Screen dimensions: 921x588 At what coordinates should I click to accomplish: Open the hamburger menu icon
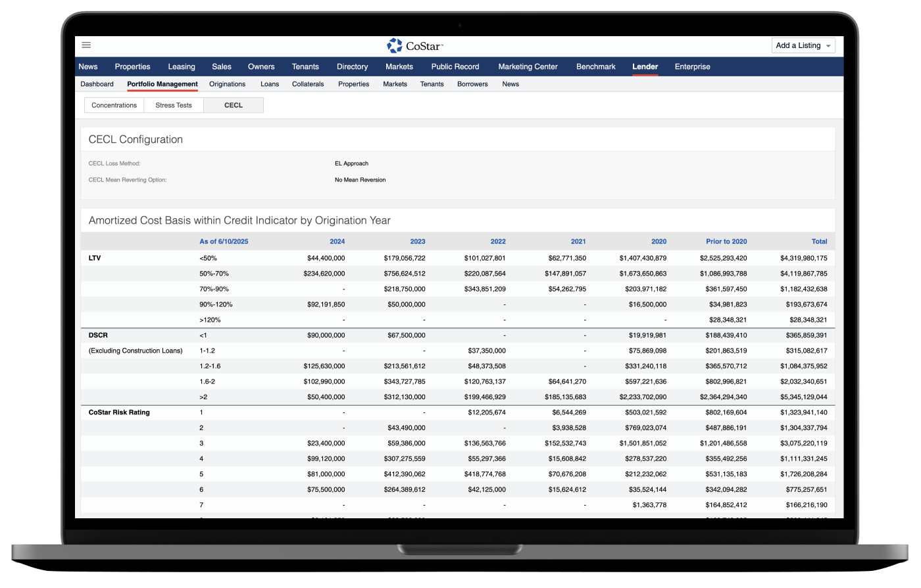(x=86, y=45)
